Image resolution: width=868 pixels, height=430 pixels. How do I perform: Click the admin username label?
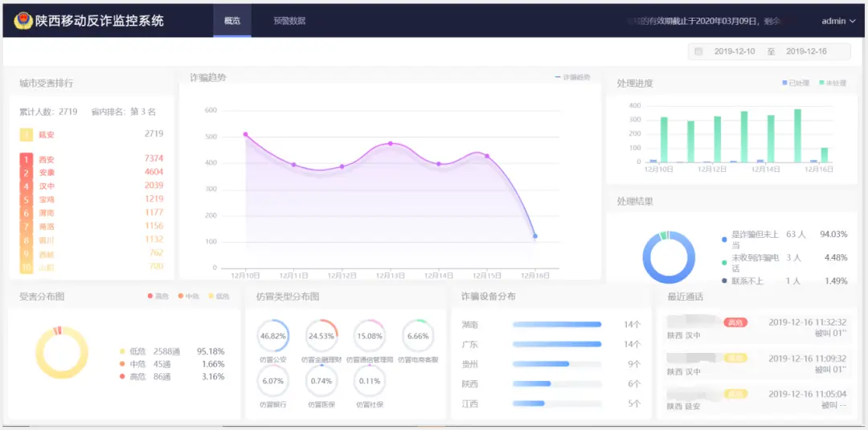(833, 22)
